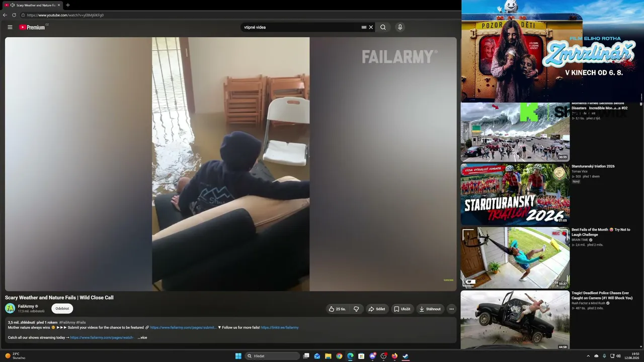Select the #Fails hashtag

pyautogui.click(x=81, y=322)
